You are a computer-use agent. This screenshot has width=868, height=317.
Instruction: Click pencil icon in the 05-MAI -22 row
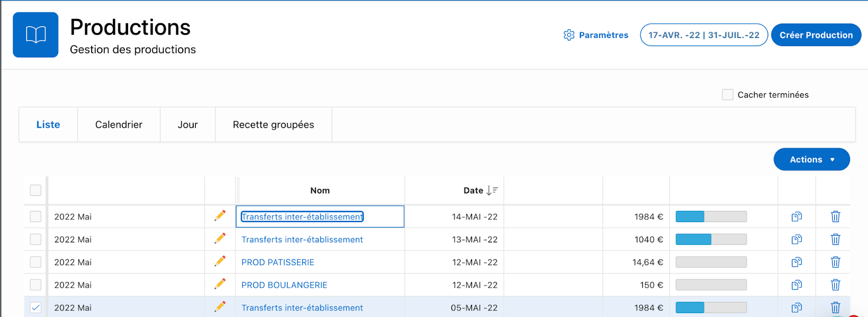[x=220, y=307]
